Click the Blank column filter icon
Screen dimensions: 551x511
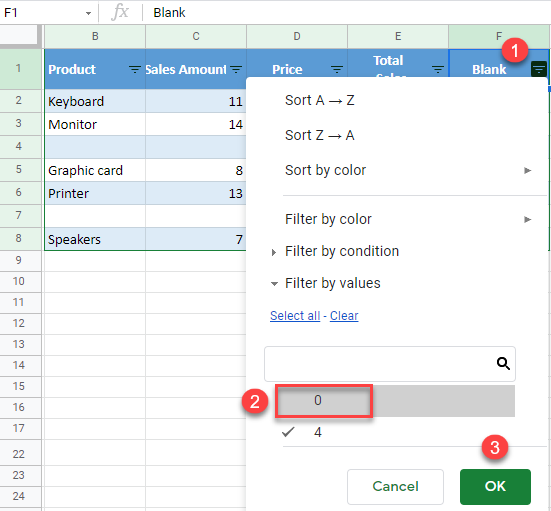539,69
